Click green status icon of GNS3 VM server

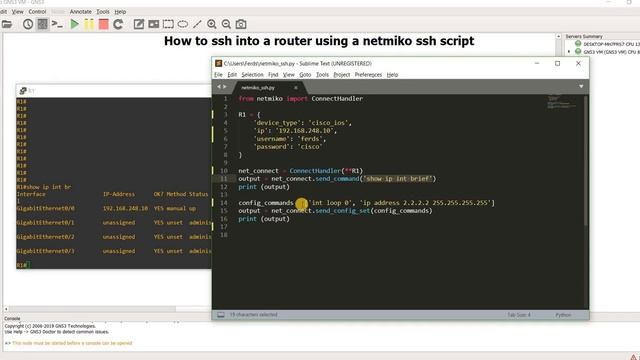coord(578,51)
